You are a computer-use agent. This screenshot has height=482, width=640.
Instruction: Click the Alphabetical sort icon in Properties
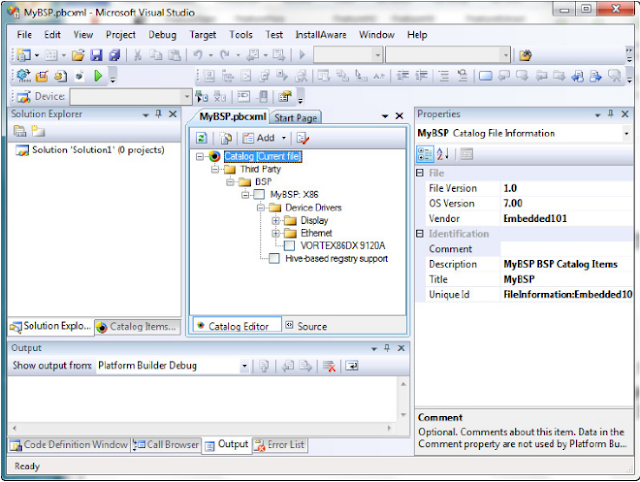click(x=443, y=154)
